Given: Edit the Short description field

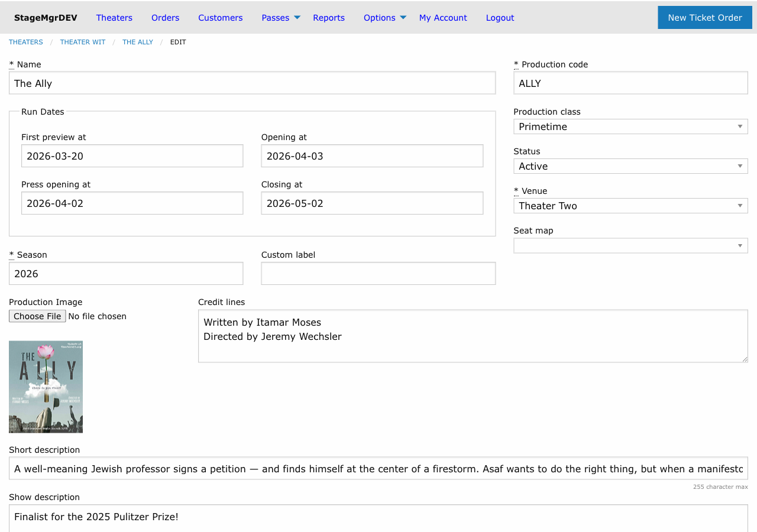Looking at the screenshot, I should [378, 468].
